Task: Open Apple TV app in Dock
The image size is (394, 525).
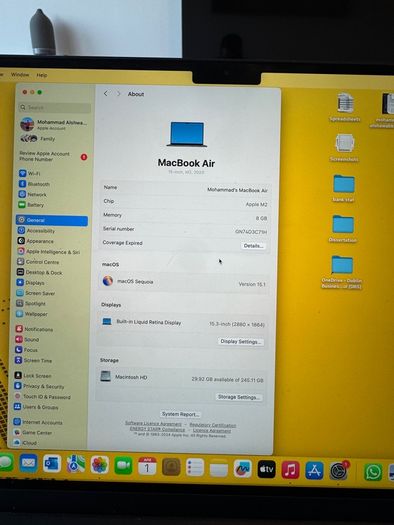Action: click(266, 469)
